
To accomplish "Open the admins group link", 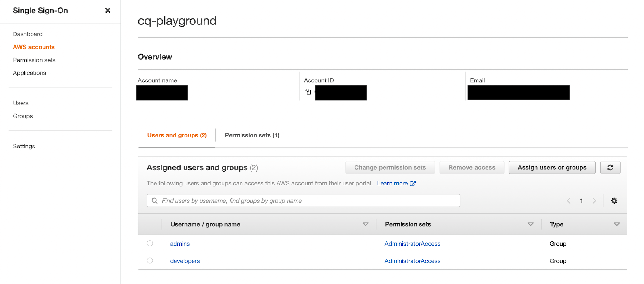I will [180, 244].
